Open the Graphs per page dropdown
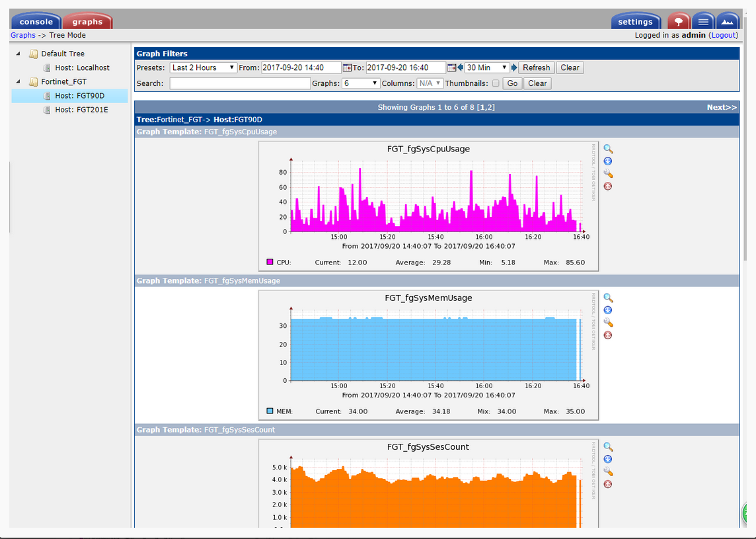 pyautogui.click(x=361, y=83)
